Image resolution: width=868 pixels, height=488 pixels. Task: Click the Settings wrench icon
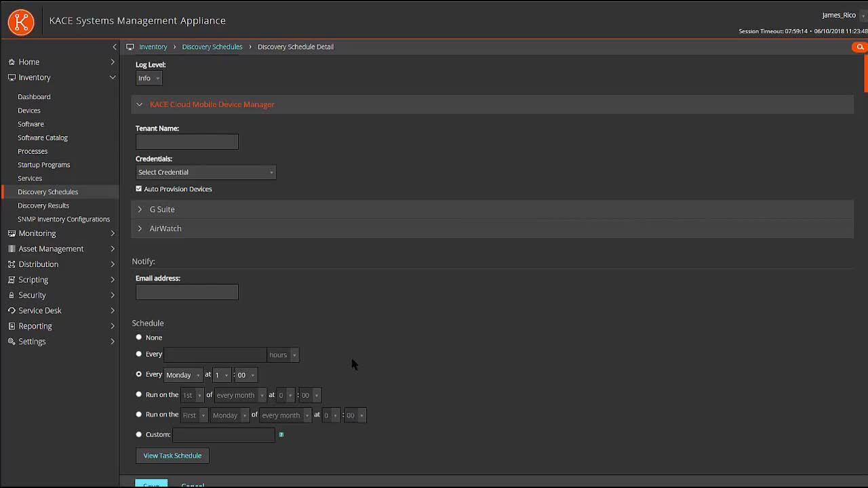12,342
